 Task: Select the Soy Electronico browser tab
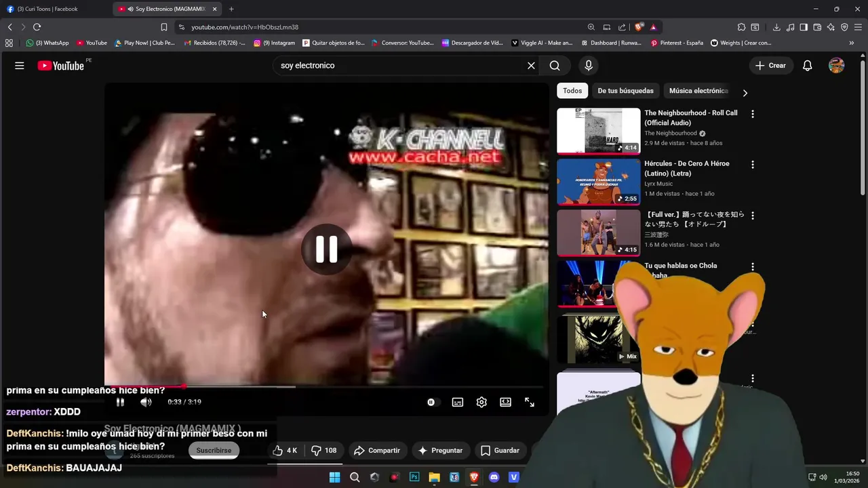166,9
